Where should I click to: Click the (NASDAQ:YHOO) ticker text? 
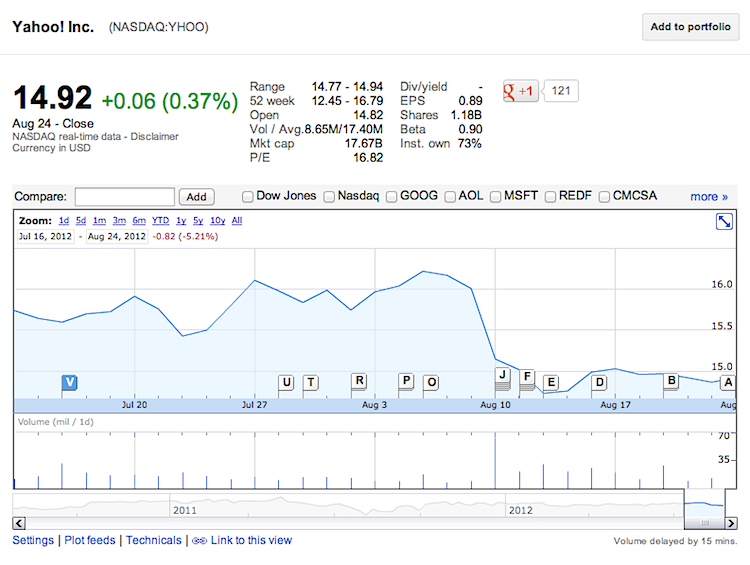(x=158, y=27)
